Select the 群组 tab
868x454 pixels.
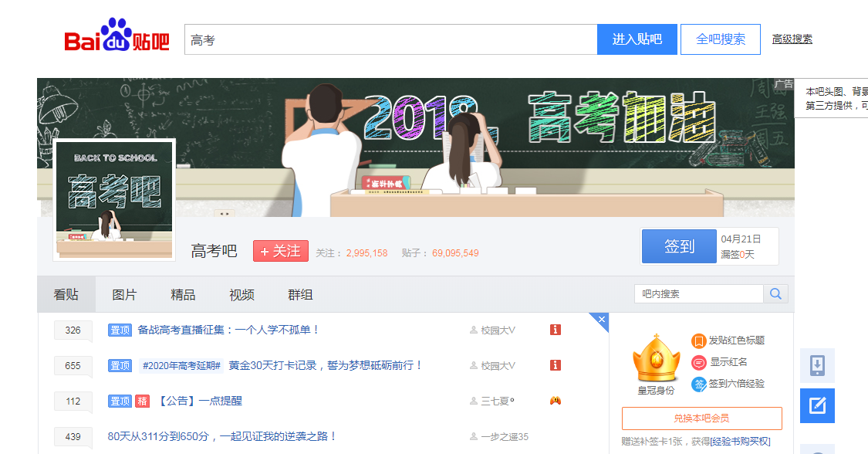point(301,294)
